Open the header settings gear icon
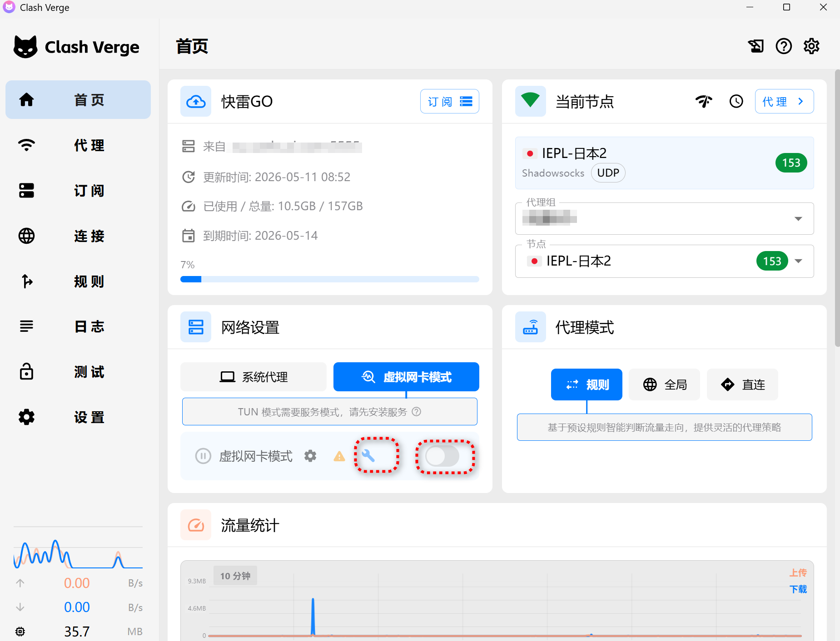 [x=811, y=46]
